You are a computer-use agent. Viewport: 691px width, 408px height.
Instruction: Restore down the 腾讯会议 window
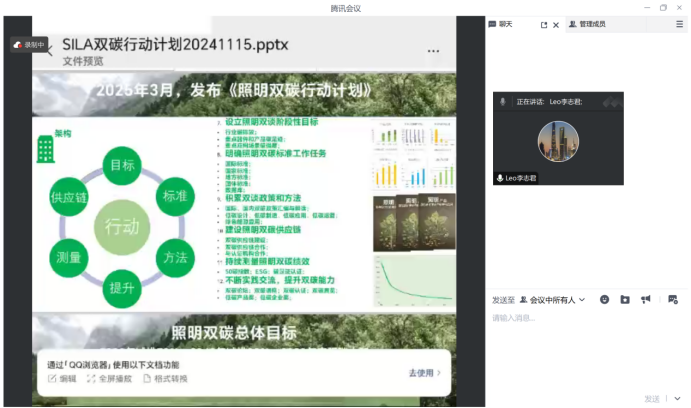663,7
